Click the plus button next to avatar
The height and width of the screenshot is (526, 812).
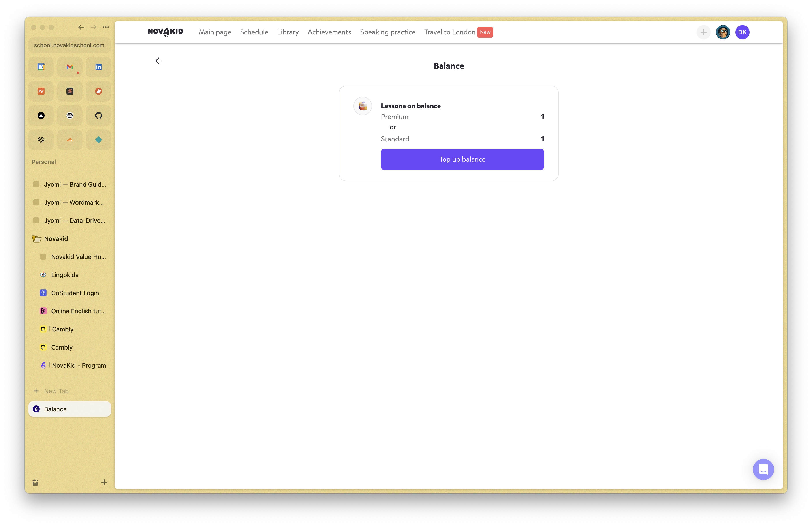[x=703, y=32]
